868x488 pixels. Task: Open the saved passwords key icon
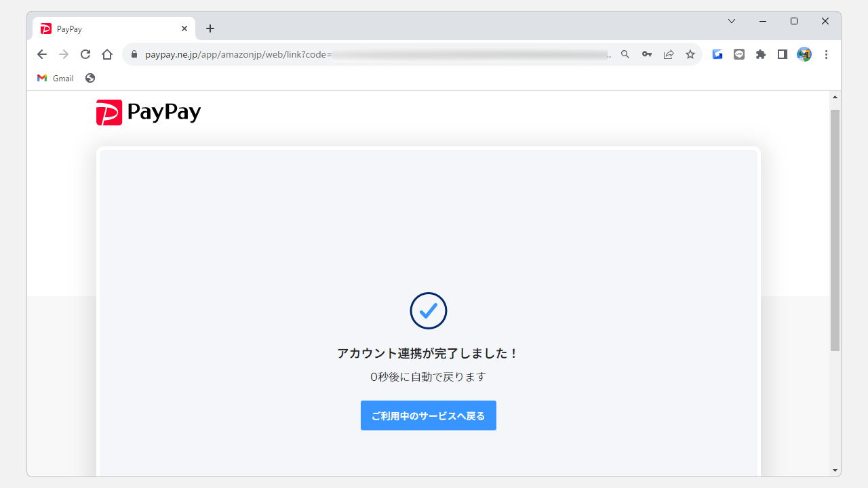[647, 54]
